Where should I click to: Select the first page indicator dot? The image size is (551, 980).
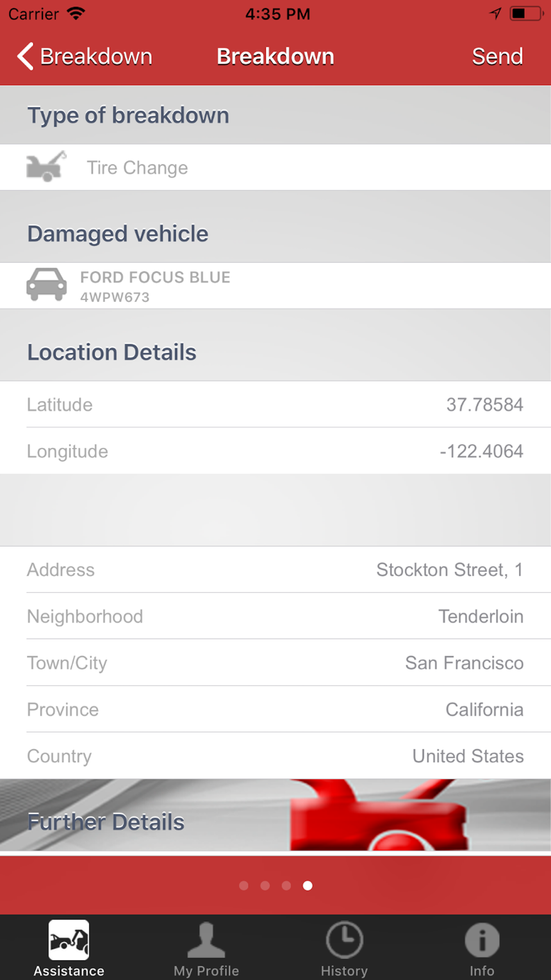244,885
